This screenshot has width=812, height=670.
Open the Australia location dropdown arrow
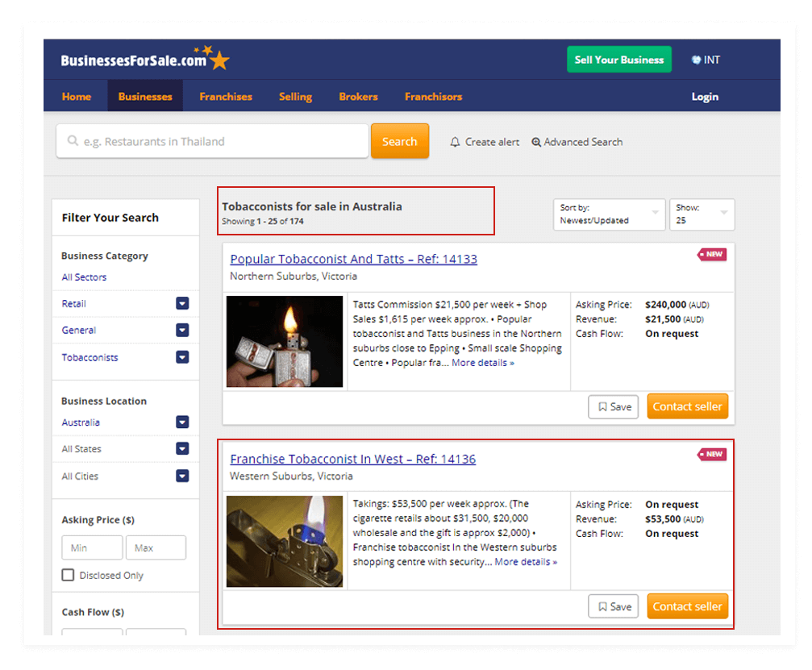point(182,422)
